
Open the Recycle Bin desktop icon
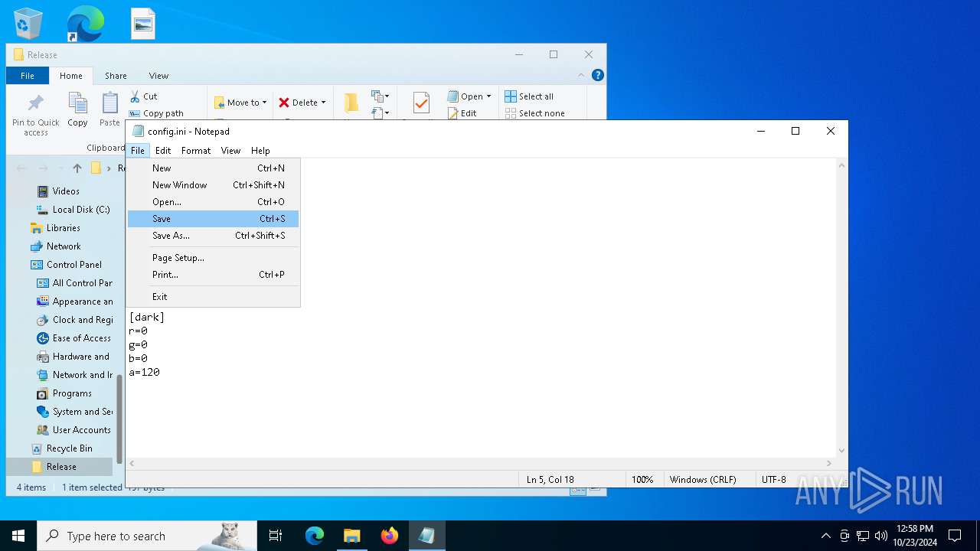point(28,24)
